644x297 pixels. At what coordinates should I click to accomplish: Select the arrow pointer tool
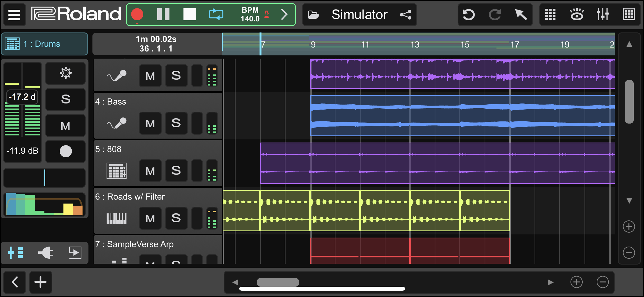tap(521, 15)
